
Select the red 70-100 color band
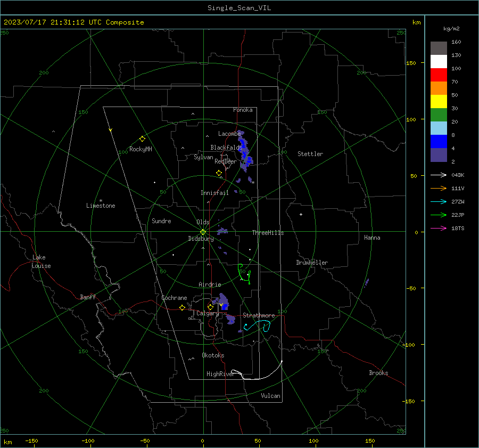point(439,75)
